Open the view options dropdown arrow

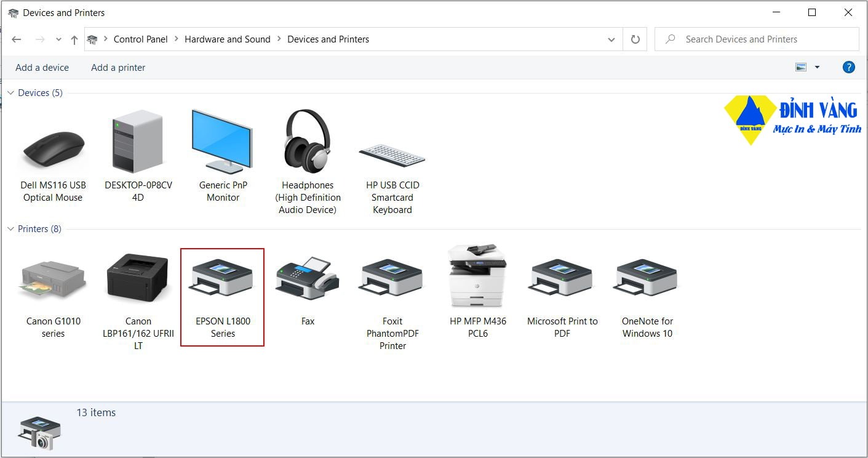818,68
